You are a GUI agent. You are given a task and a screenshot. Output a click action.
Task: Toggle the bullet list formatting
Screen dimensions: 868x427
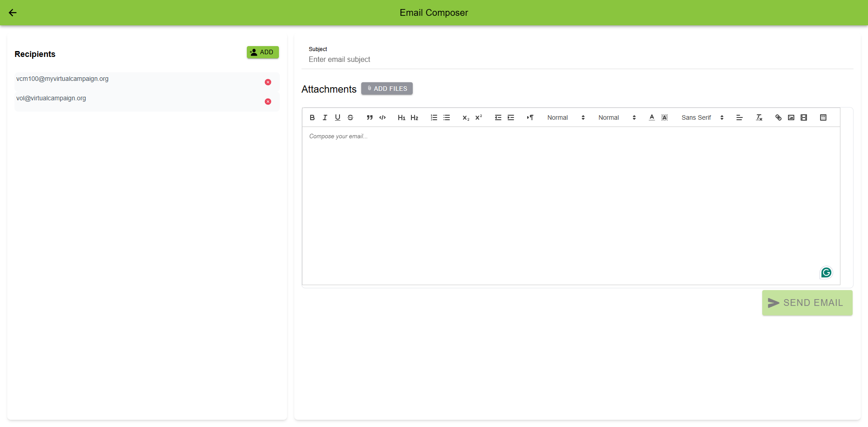coord(447,117)
